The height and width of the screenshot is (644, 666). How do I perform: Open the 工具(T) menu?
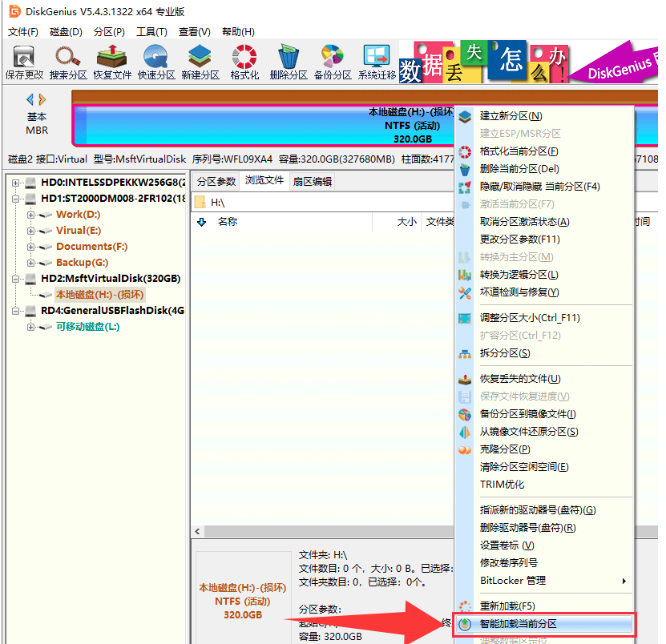tap(151, 32)
